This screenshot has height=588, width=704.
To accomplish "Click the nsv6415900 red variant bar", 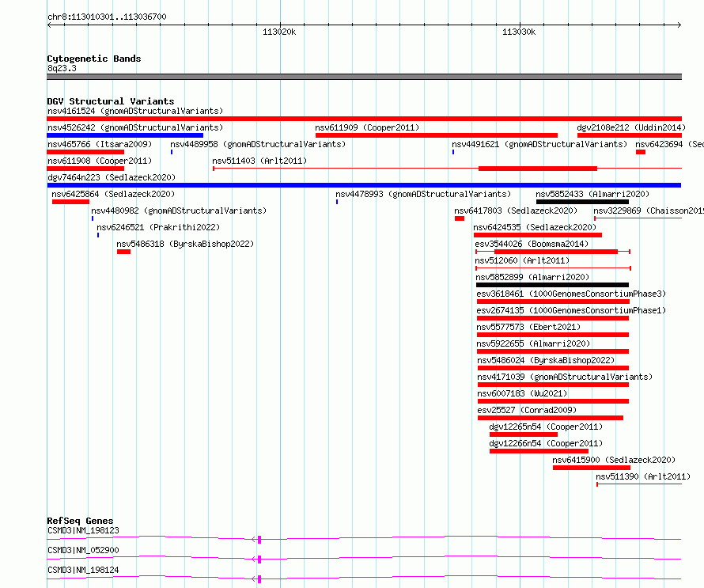I will [592, 468].
